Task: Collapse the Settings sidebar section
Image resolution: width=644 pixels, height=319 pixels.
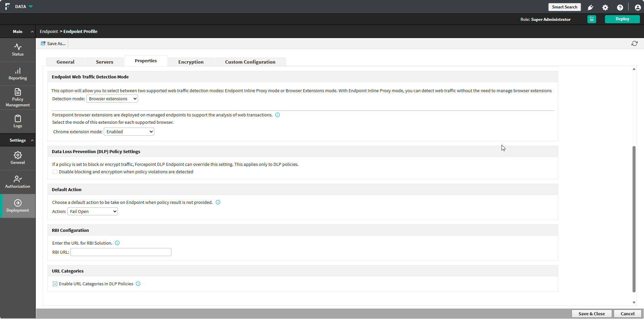Action: (32, 140)
